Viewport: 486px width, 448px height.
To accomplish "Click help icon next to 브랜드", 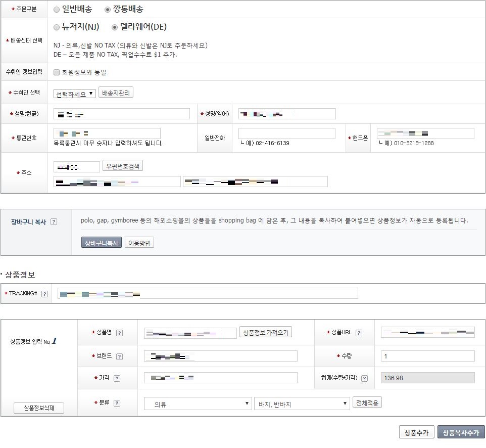I will click(x=120, y=356).
